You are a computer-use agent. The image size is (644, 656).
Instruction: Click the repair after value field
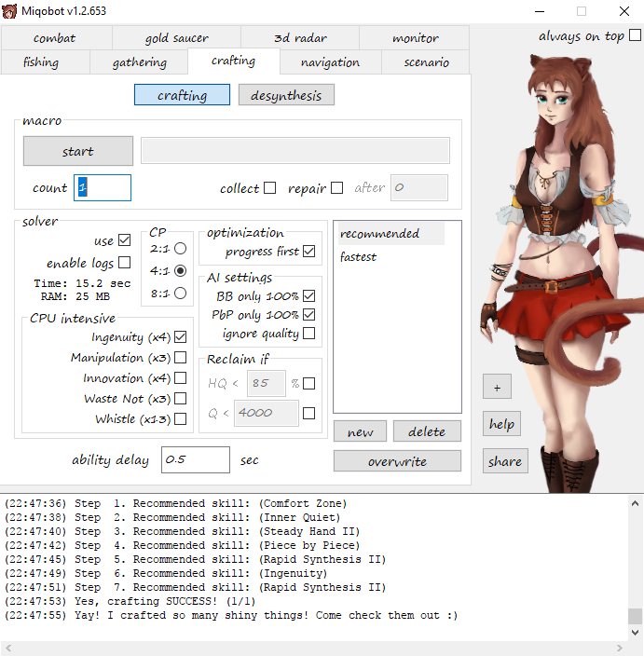pos(419,187)
